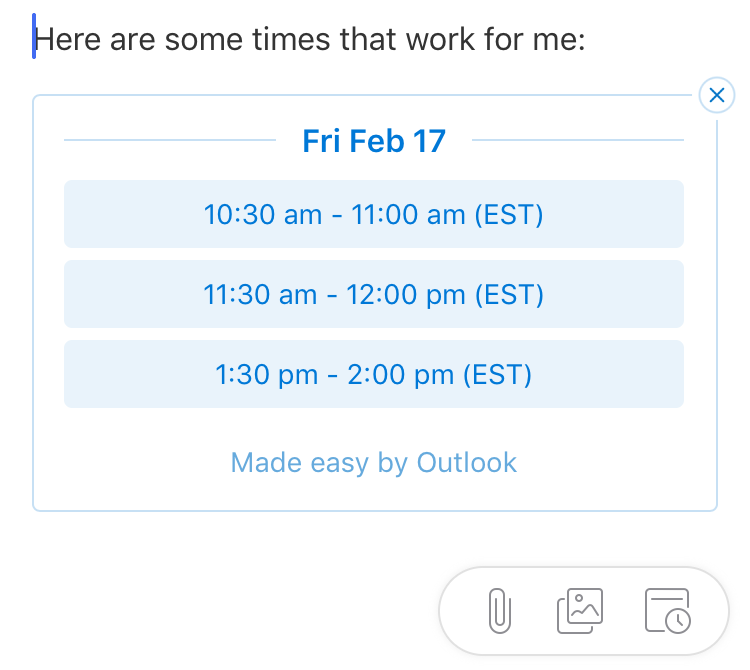Click the Fri Feb 17 date heading

pyautogui.click(x=374, y=141)
